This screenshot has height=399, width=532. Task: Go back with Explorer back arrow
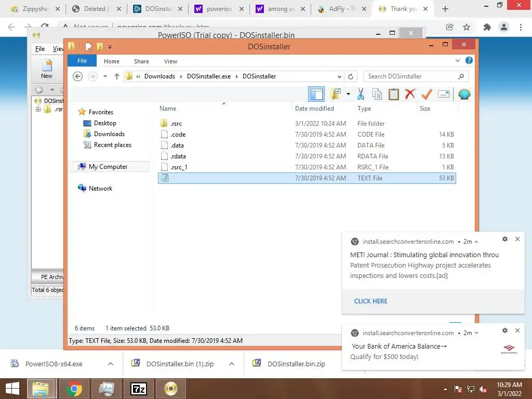78,76
